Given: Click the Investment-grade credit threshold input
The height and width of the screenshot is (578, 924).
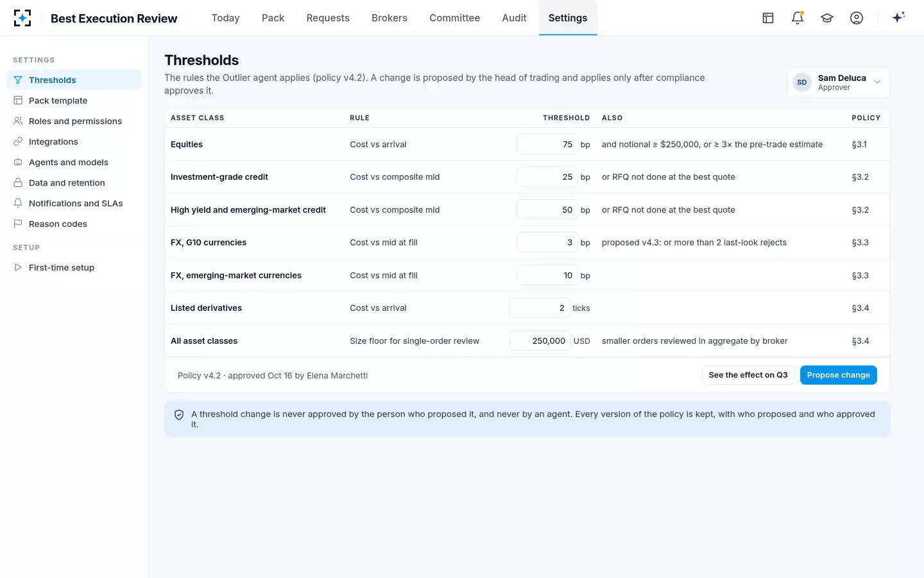Looking at the screenshot, I should click(547, 177).
